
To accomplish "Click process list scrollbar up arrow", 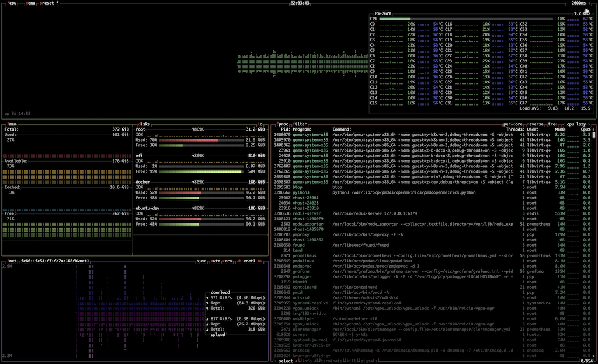I will pyautogui.click(x=594, y=129).
